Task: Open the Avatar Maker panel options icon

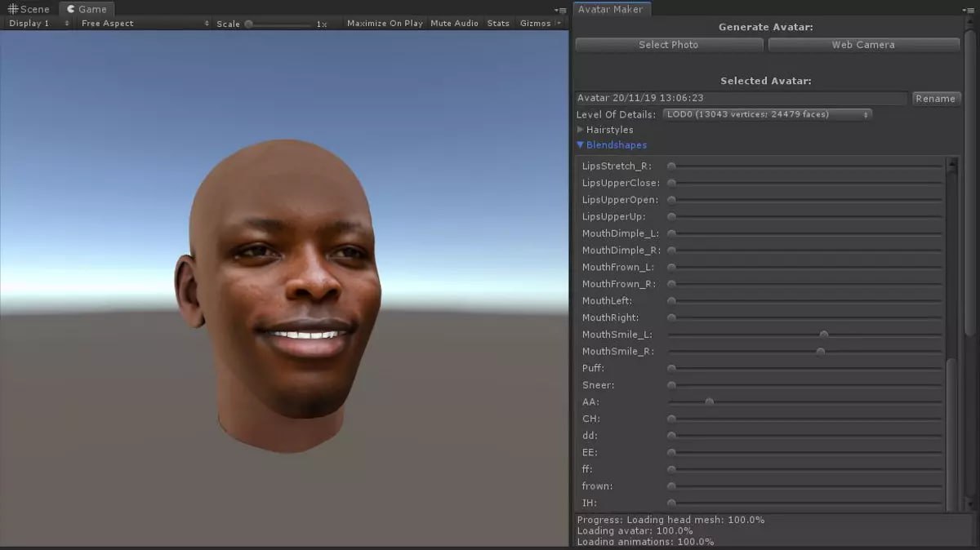Action: point(967,11)
